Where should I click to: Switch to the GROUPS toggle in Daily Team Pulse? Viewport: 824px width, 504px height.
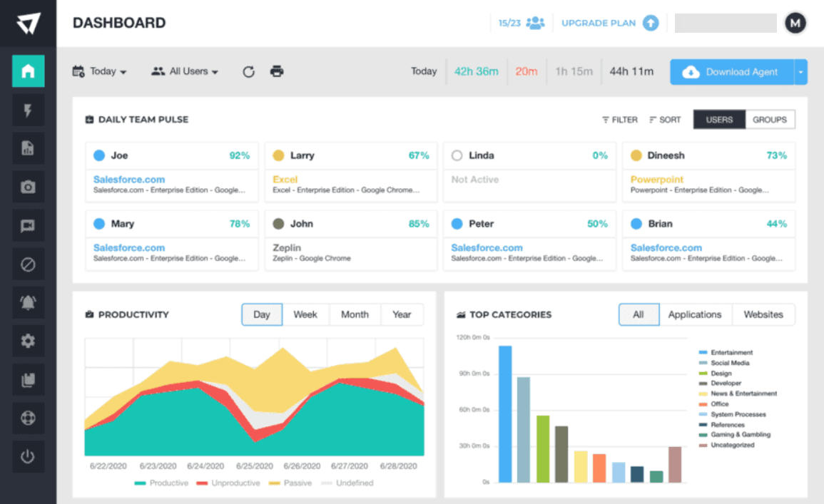pyautogui.click(x=770, y=119)
